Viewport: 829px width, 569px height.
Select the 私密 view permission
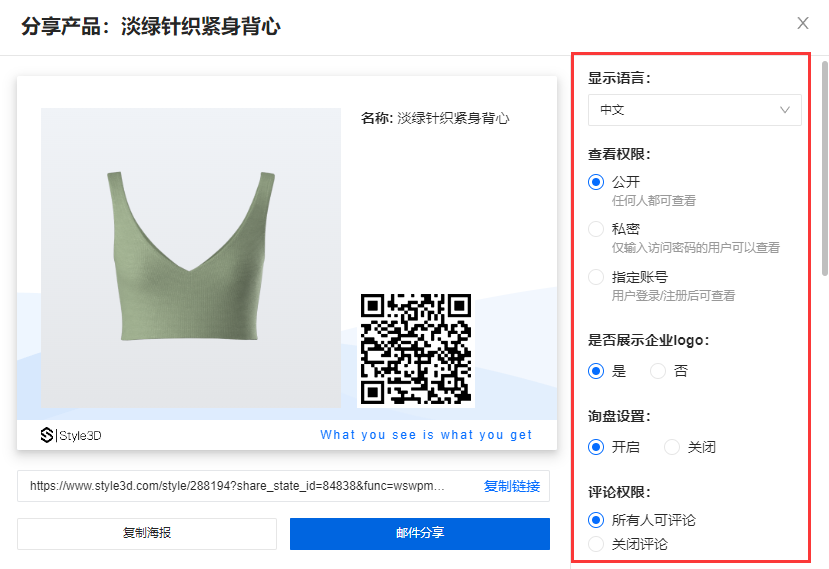(x=597, y=229)
